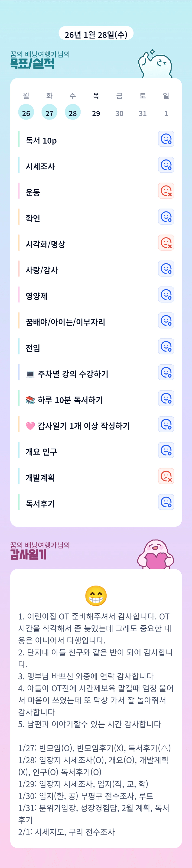Image resolution: width=192 pixels, height=868 pixels.
Task: Click the grinning emoji in the gratitude diary
Action: (x=96, y=595)
